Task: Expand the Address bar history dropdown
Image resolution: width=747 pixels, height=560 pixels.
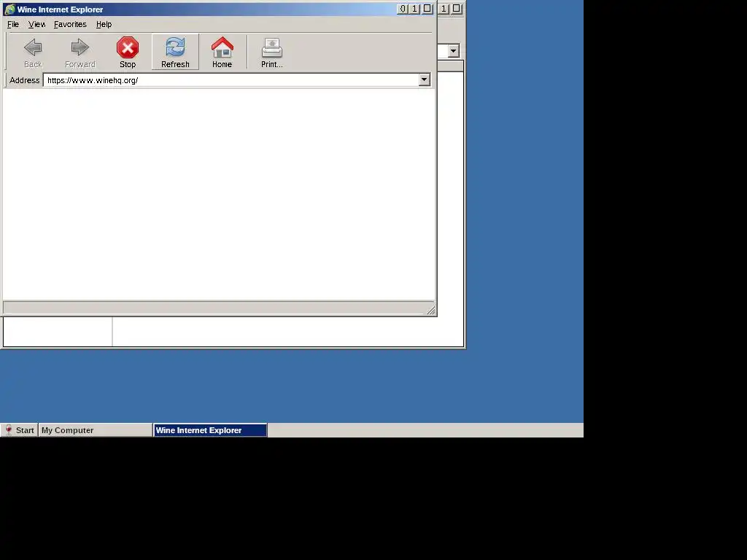Action: click(424, 80)
